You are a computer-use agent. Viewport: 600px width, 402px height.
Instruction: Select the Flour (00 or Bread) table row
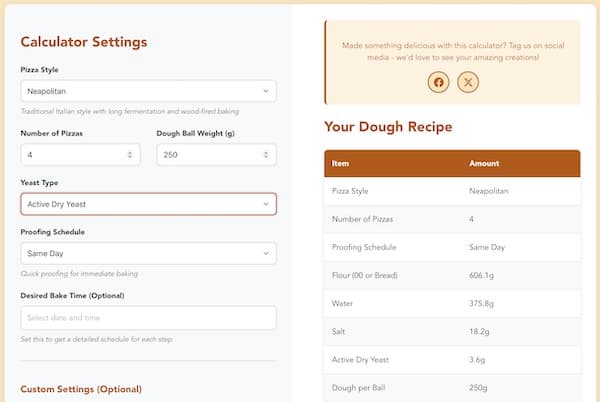(452, 274)
